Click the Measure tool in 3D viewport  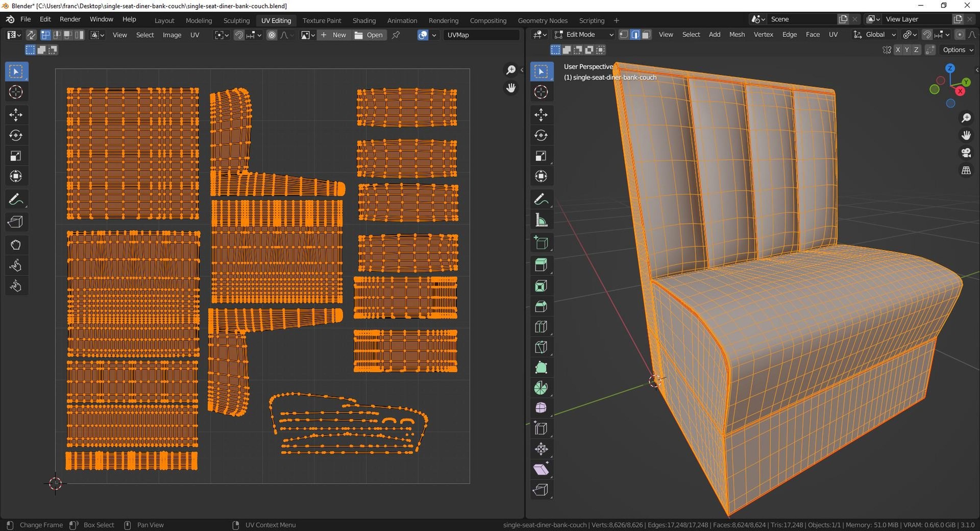coord(541,220)
